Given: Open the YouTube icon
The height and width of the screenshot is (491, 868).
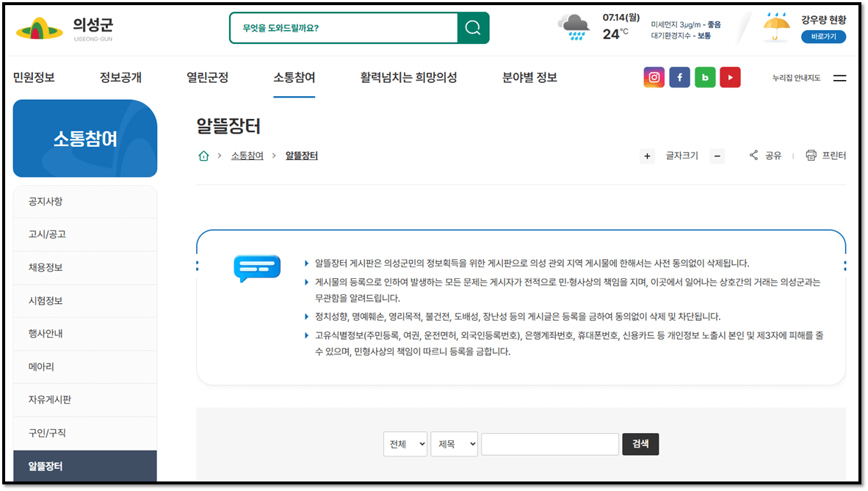Looking at the screenshot, I should click(x=730, y=76).
